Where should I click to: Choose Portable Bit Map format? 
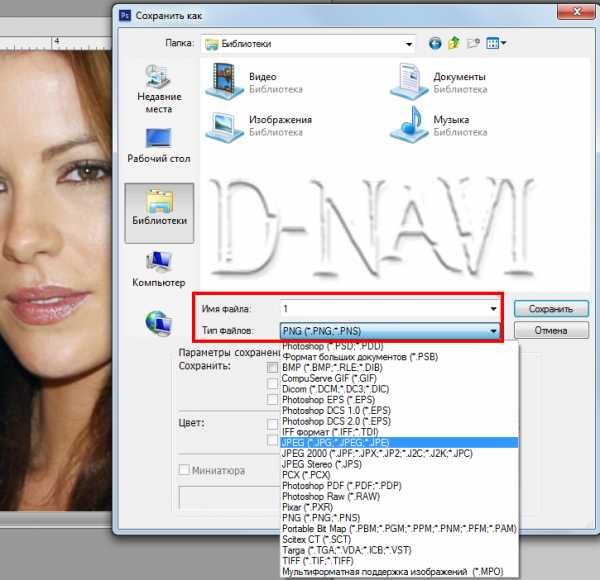(x=399, y=528)
